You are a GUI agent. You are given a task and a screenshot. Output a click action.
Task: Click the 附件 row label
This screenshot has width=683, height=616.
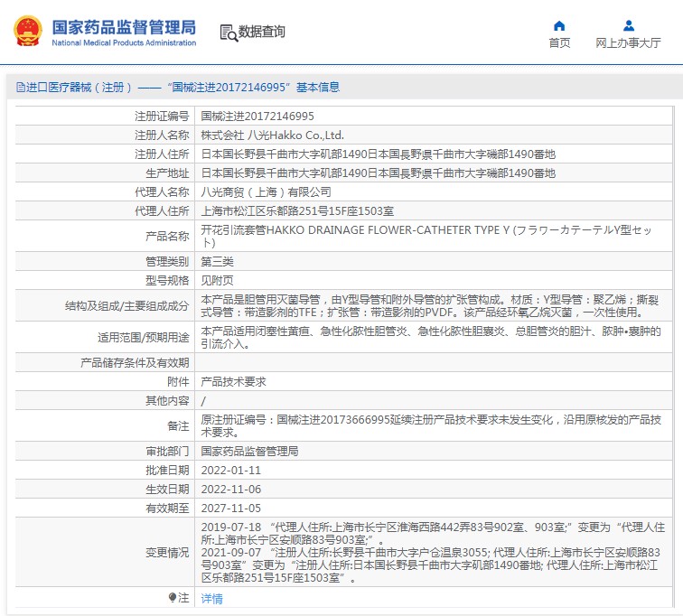178,382
